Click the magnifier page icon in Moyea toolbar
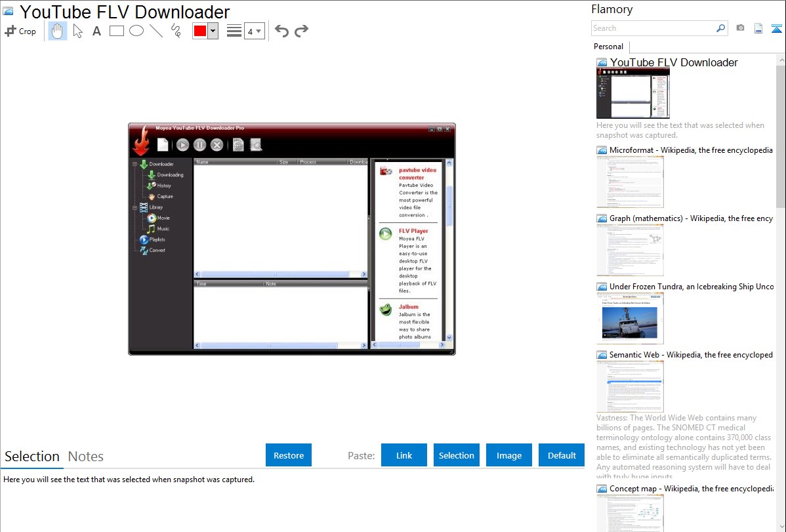The height and width of the screenshot is (532, 786). (x=256, y=145)
